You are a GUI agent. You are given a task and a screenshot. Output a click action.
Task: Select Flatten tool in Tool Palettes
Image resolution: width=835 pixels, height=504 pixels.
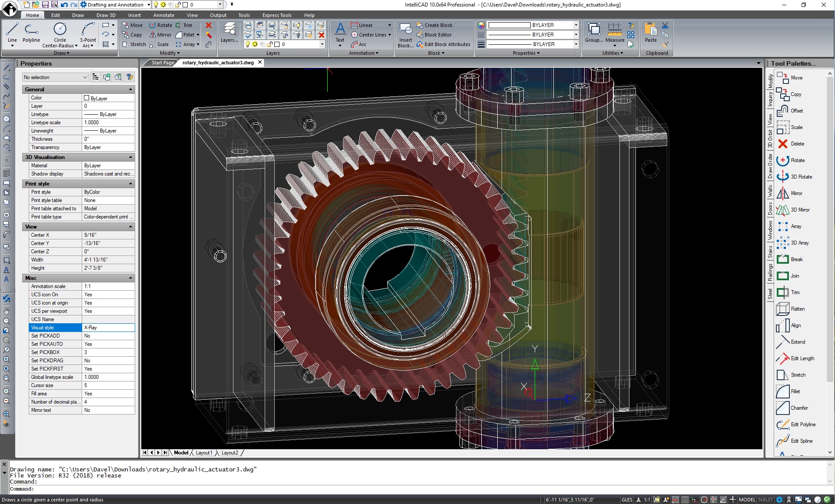[791, 309]
